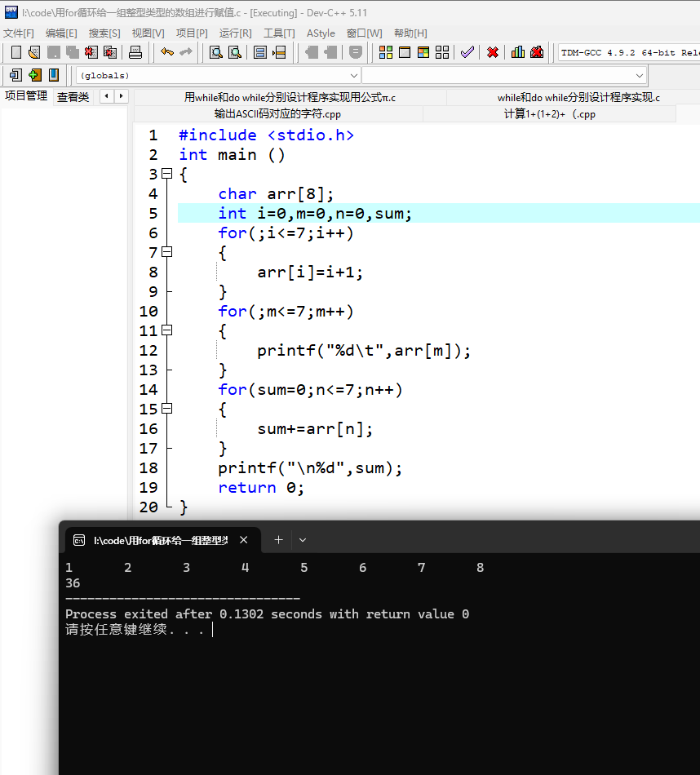This screenshot has width=700, height=775.
Task: Print the source file
Action: (135, 52)
